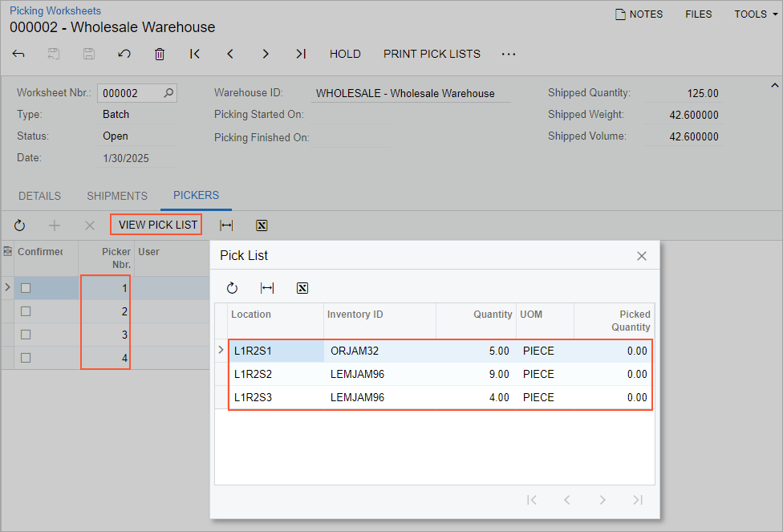Collapse the worksheet summary header panel

774,86
